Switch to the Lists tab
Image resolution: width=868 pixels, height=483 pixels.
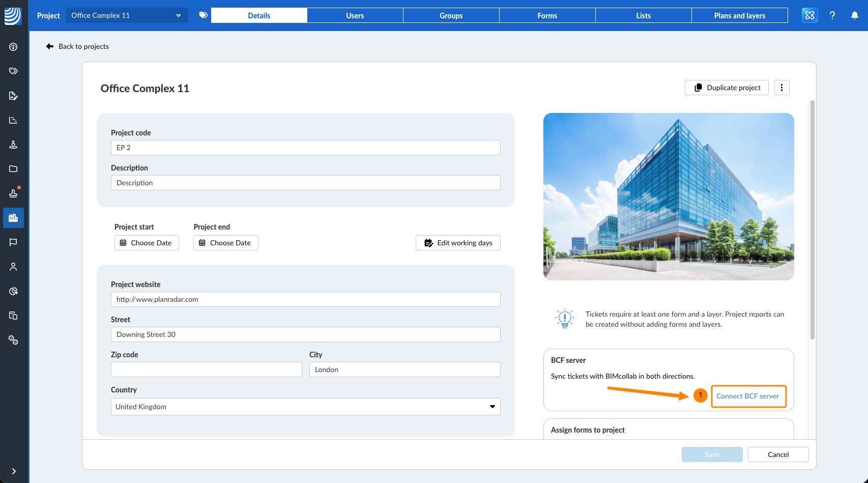tap(644, 15)
